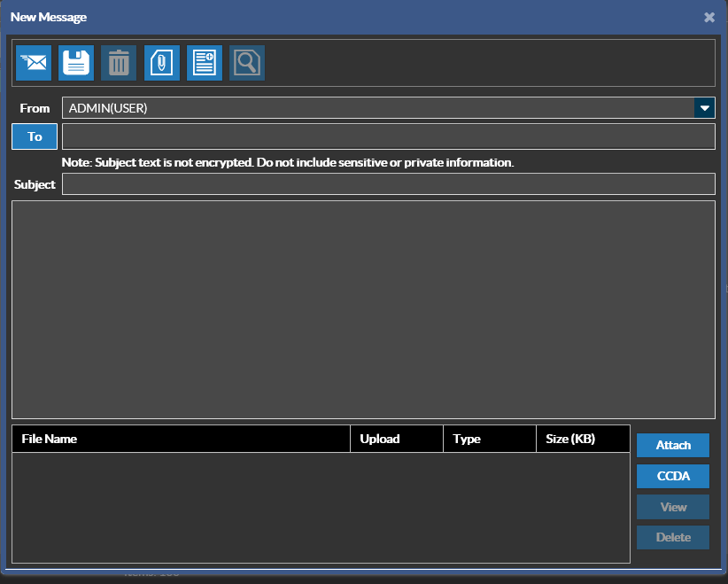Expand the From sender dropdown arrow
This screenshot has height=584, width=728.
point(705,108)
